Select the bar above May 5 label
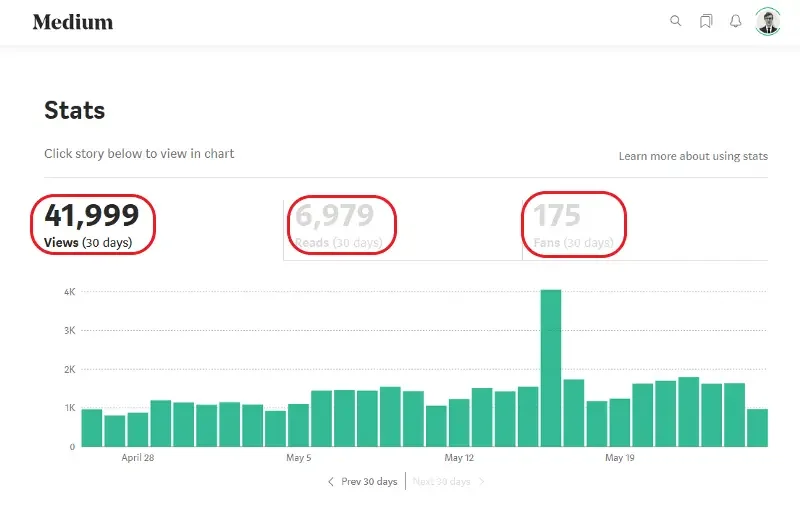Screen dimensions: 800x505 298,425
